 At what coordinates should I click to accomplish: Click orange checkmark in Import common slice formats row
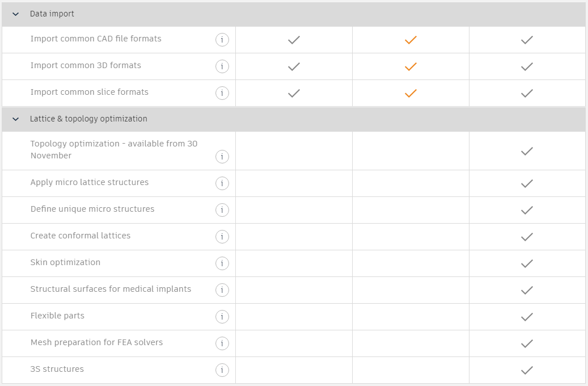tap(411, 93)
